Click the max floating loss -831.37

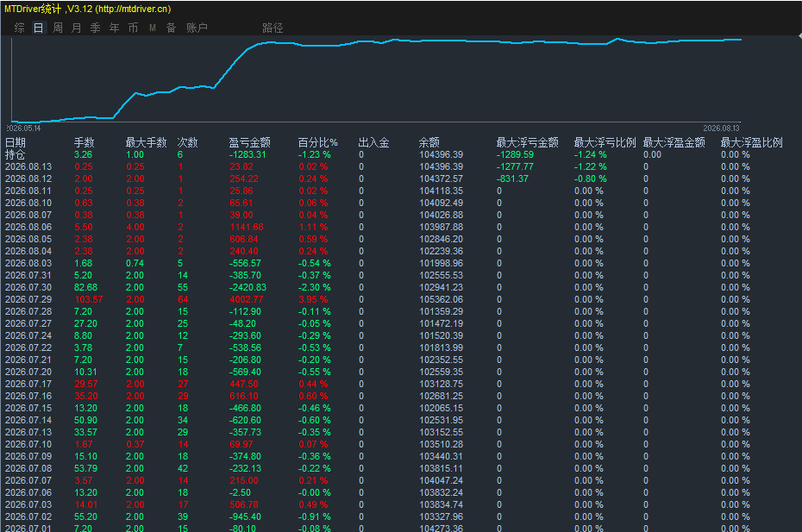(x=512, y=178)
